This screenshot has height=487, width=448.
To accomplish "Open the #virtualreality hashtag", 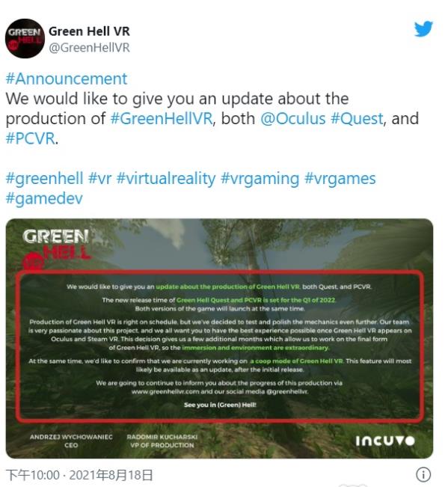I will pyautogui.click(x=166, y=179).
